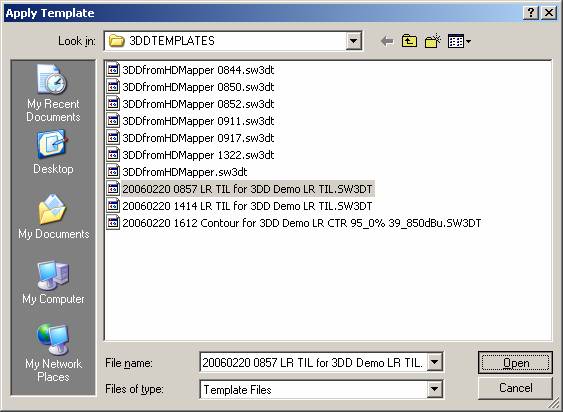Create a new folder icon
The width and height of the screenshot is (563, 412).
(x=433, y=41)
